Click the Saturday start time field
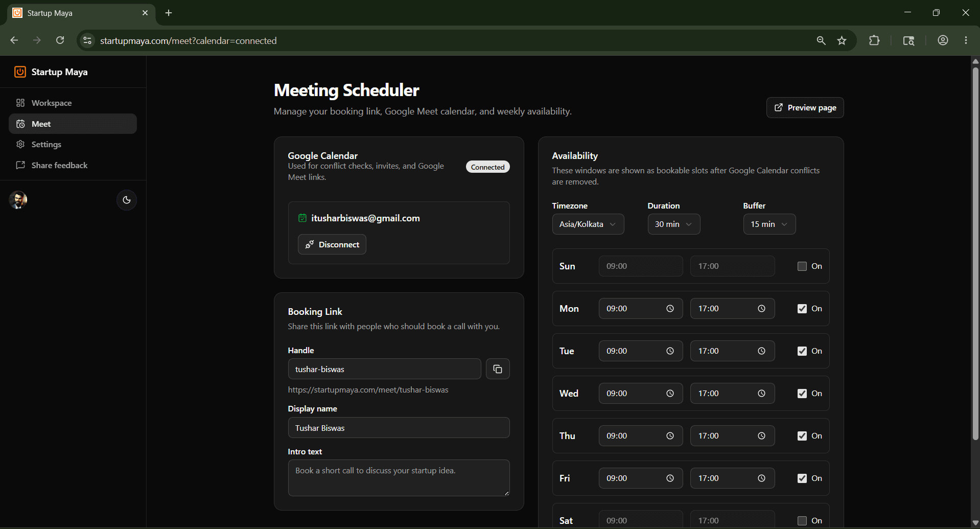The width and height of the screenshot is (980, 529). (x=641, y=519)
